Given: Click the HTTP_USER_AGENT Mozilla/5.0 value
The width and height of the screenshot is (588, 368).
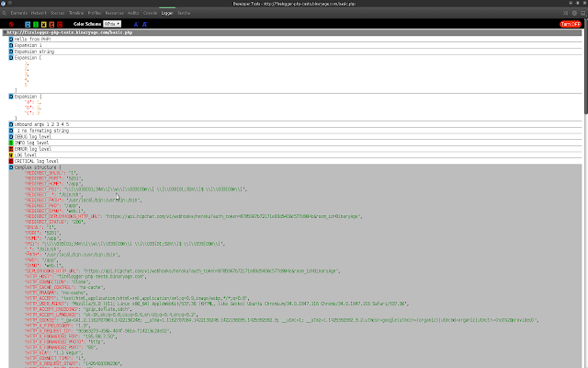Looking at the screenshot, I should coord(239,304).
